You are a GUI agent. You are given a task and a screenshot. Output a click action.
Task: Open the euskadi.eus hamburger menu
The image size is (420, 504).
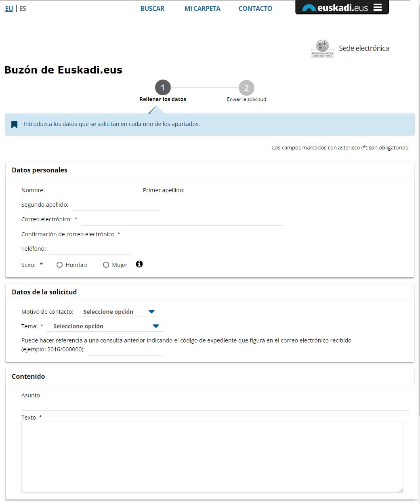coord(378,8)
